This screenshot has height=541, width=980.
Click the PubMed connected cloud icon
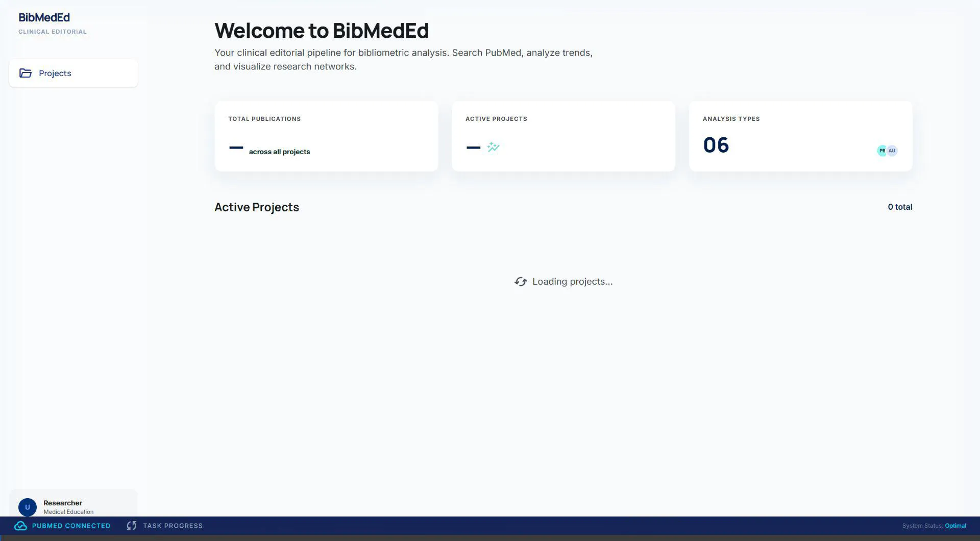click(20, 526)
